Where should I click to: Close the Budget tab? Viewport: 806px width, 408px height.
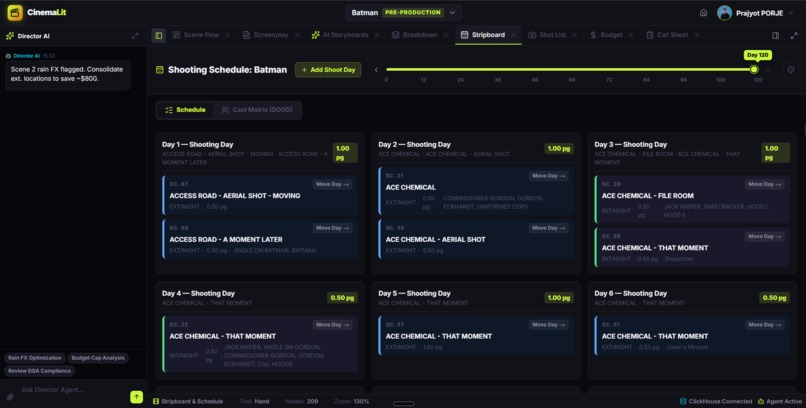[631, 35]
